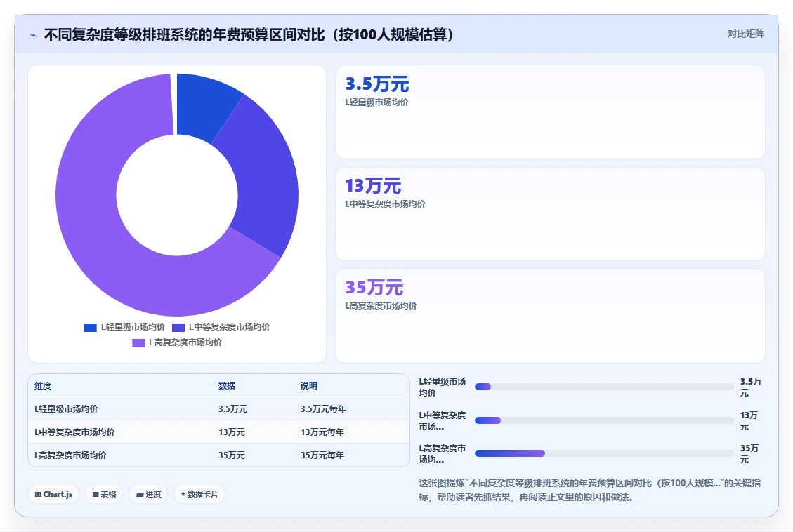Click the 3.5万元每年 table cell

click(x=323, y=409)
